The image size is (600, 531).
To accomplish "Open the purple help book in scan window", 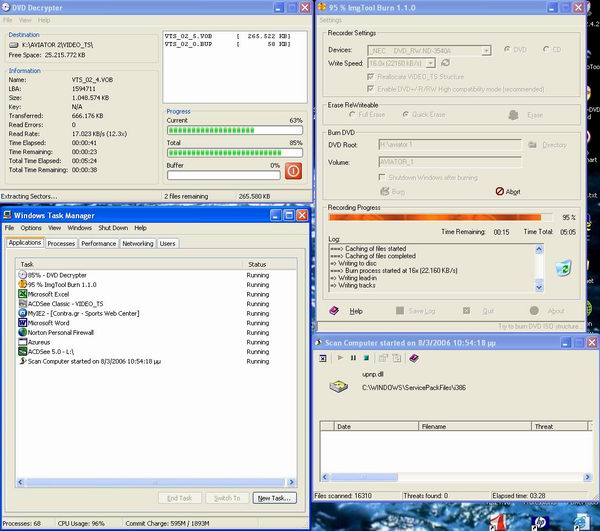I will (x=414, y=358).
